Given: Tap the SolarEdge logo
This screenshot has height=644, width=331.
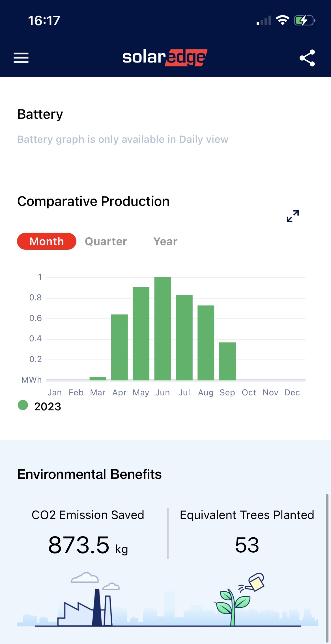Looking at the screenshot, I should pyautogui.click(x=165, y=57).
